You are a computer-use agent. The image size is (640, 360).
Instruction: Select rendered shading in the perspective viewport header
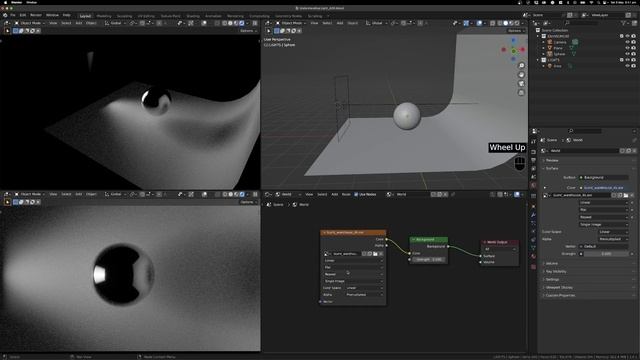coord(517,23)
